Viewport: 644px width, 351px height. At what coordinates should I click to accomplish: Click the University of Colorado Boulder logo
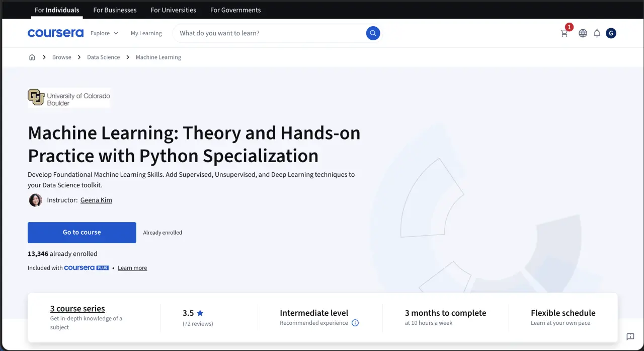click(x=69, y=98)
